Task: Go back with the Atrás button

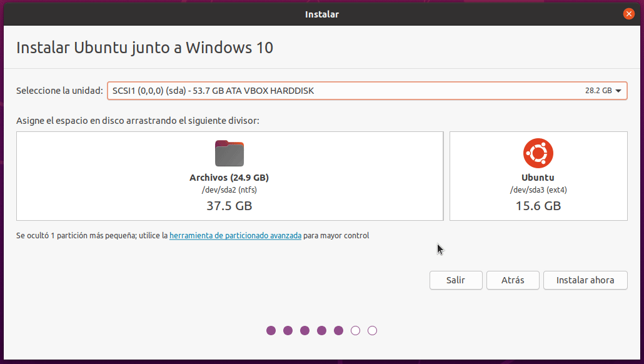Action: (513, 280)
